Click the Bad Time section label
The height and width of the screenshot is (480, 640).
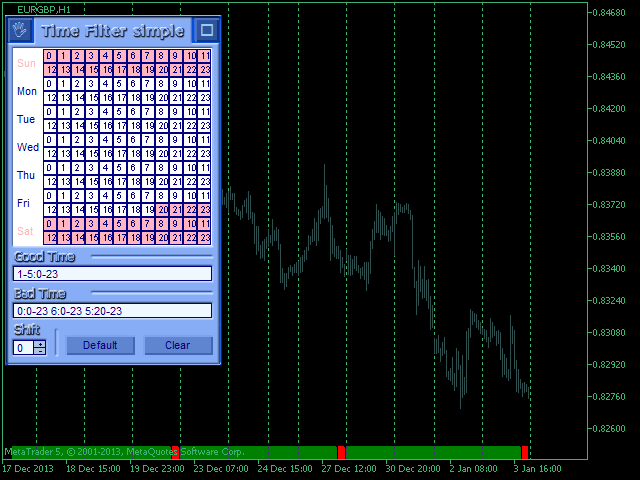(40, 293)
